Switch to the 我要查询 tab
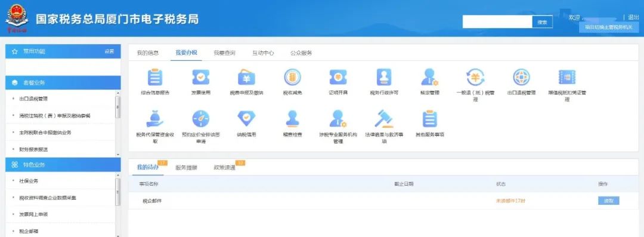 point(224,53)
